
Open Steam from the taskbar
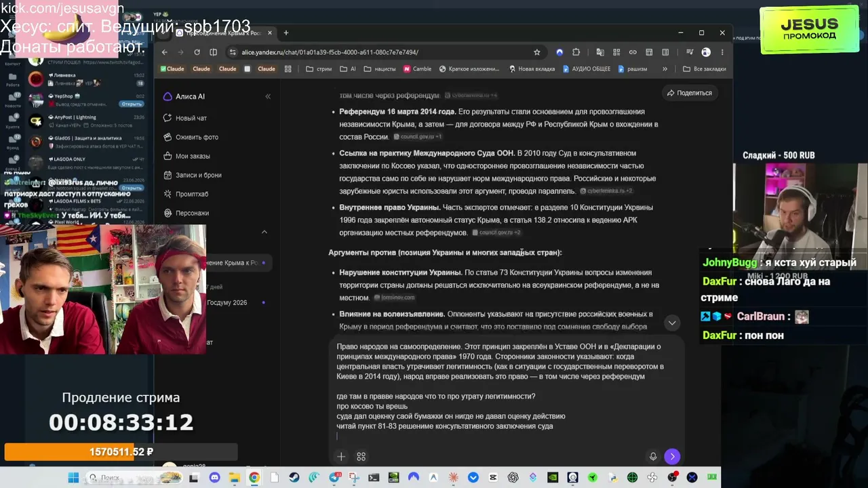click(294, 478)
